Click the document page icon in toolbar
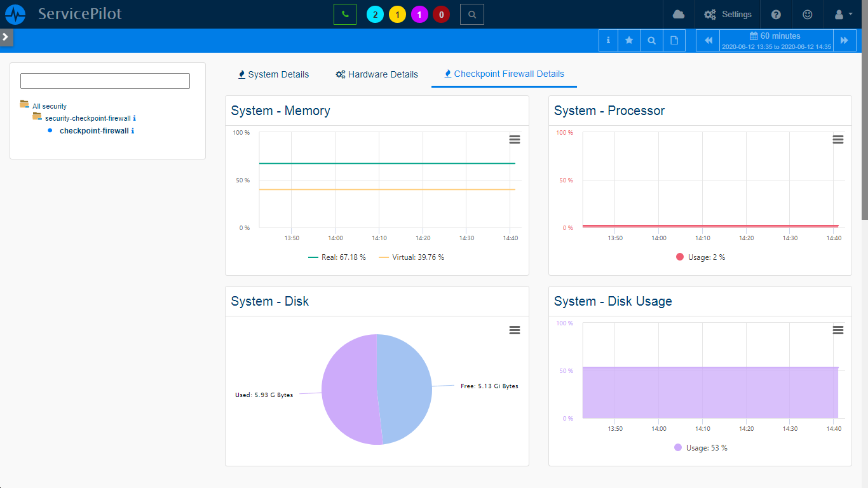868x488 pixels. point(674,40)
